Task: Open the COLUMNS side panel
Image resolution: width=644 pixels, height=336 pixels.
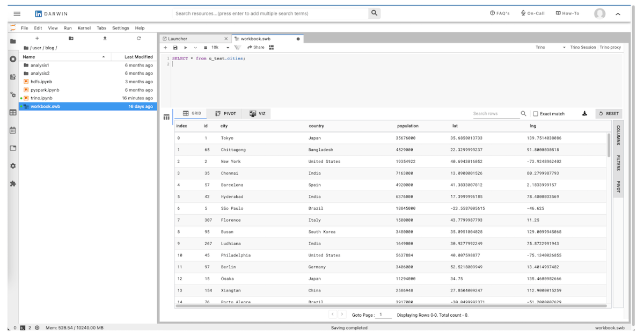Action: [x=618, y=135]
